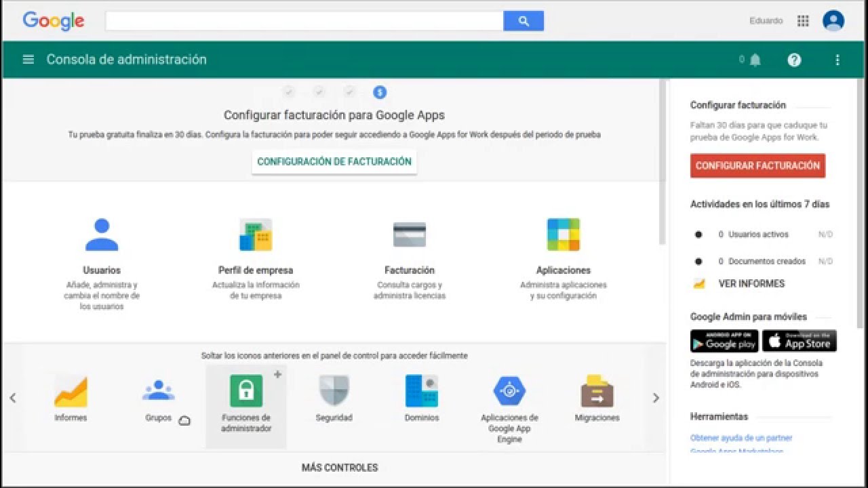Image resolution: width=868 pixels, height=488 pixels.
Task: Show next controls with right arrow
Action: click(656, 398)
